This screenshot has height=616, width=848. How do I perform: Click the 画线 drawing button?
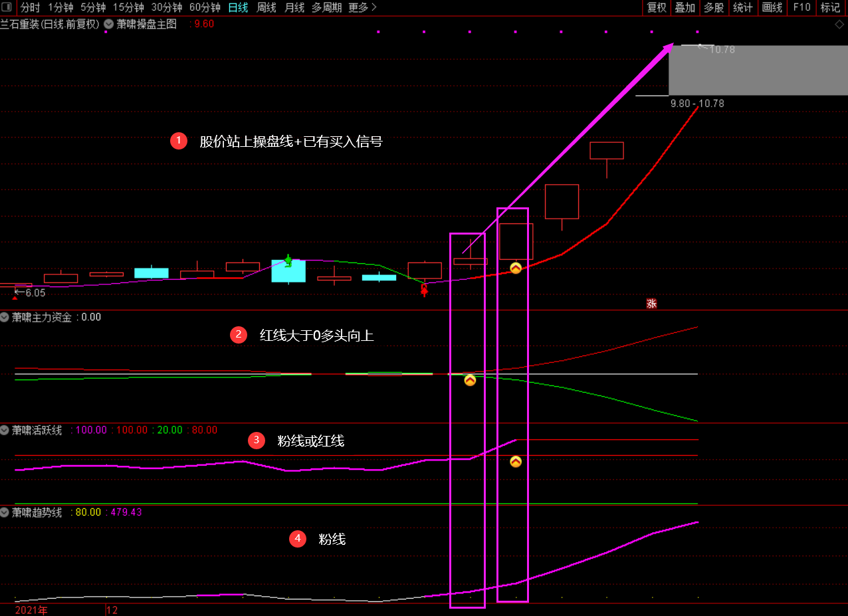click(x=772, y=7)
